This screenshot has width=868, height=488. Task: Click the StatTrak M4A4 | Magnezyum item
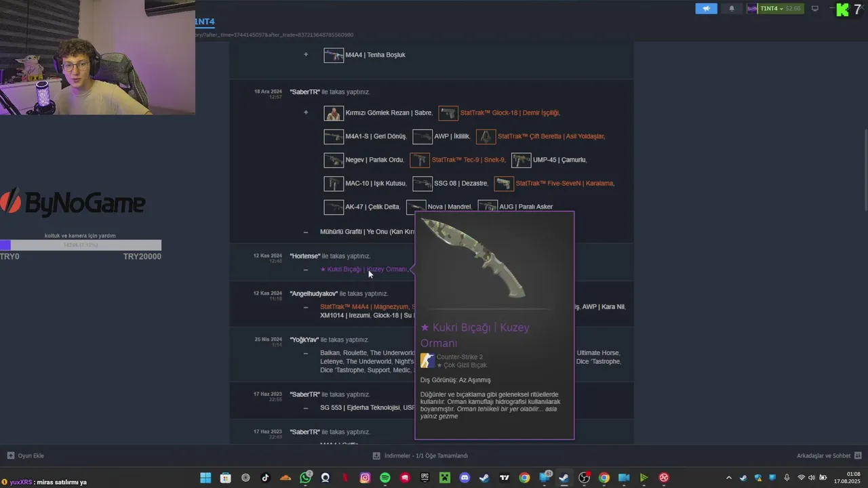pyautogui.click(x=366, y=306)
